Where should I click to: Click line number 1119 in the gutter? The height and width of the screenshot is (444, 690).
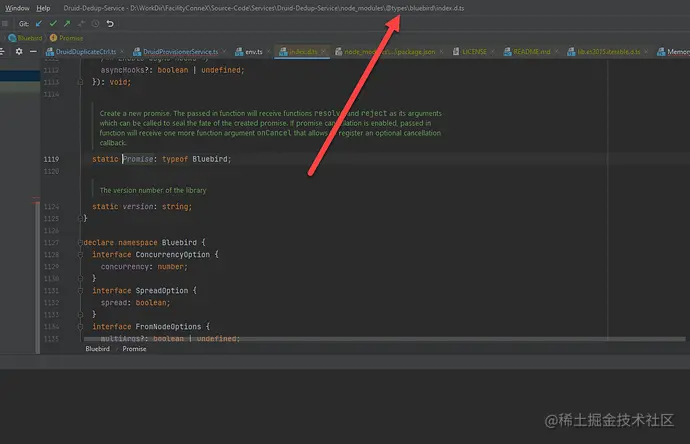(x=51, y=159)
